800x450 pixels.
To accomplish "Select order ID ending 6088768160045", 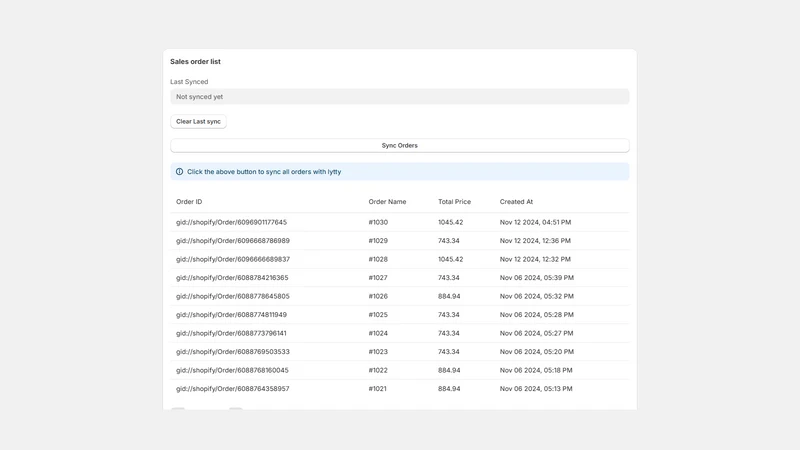I will click(232, 370).
